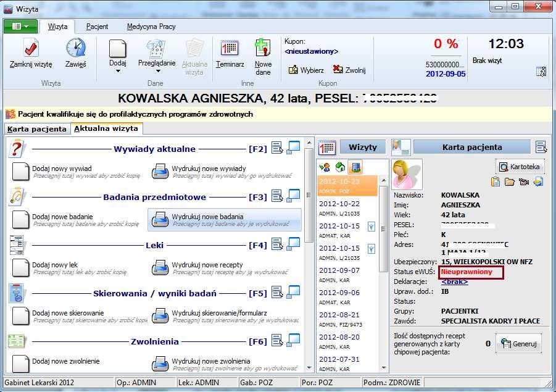
Task: Suspend the visit using Zawieś
Action: 75,52
